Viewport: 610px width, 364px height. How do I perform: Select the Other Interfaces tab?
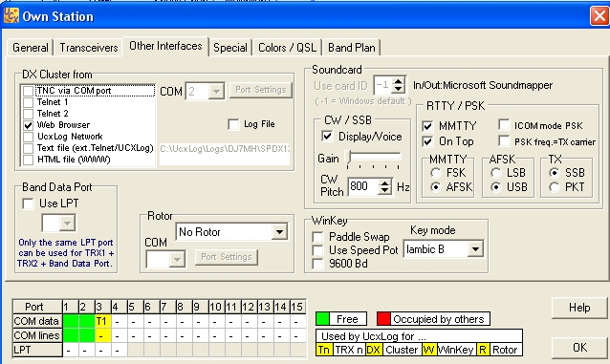point(165,46)
